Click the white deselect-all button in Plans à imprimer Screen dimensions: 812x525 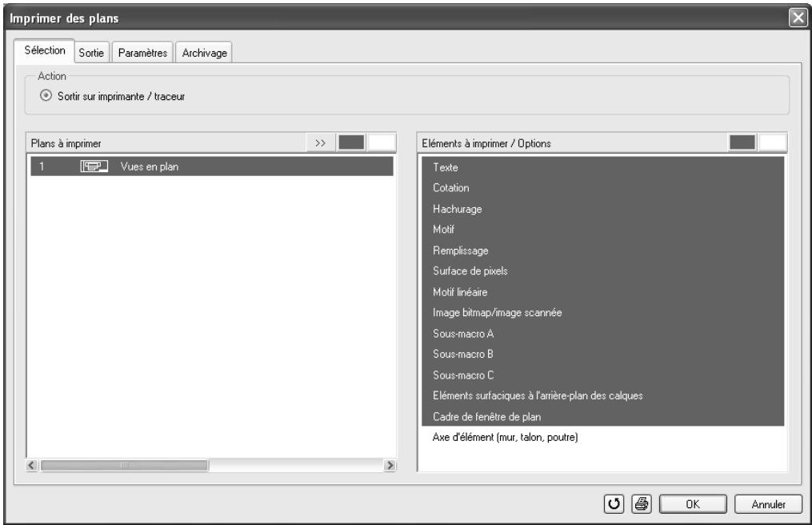click(x=381, y=142)
